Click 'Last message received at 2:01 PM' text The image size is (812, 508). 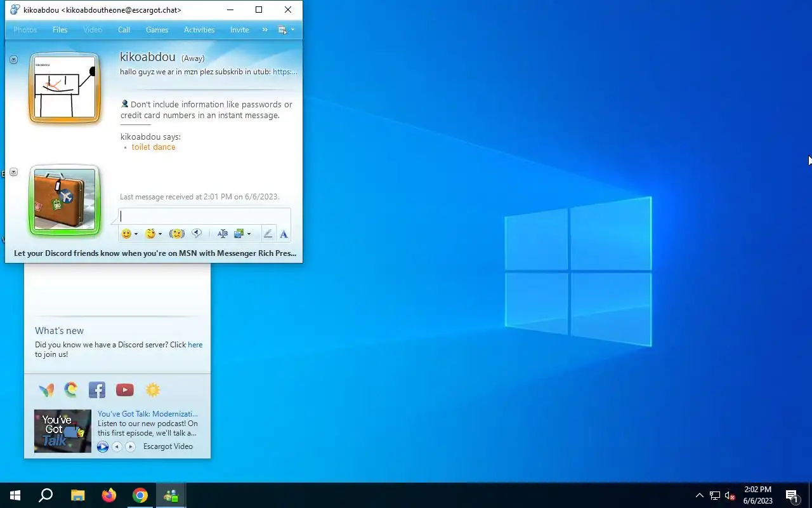[x=199, y=197]
